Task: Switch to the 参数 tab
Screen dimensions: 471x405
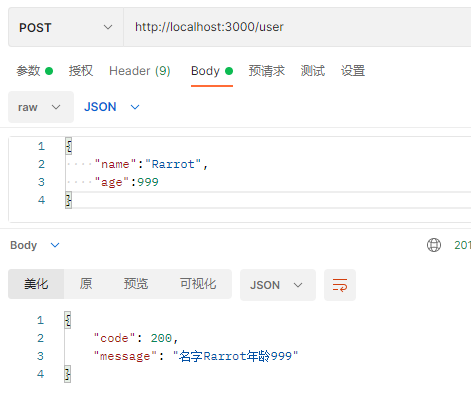Action: (x=35, y=71)
